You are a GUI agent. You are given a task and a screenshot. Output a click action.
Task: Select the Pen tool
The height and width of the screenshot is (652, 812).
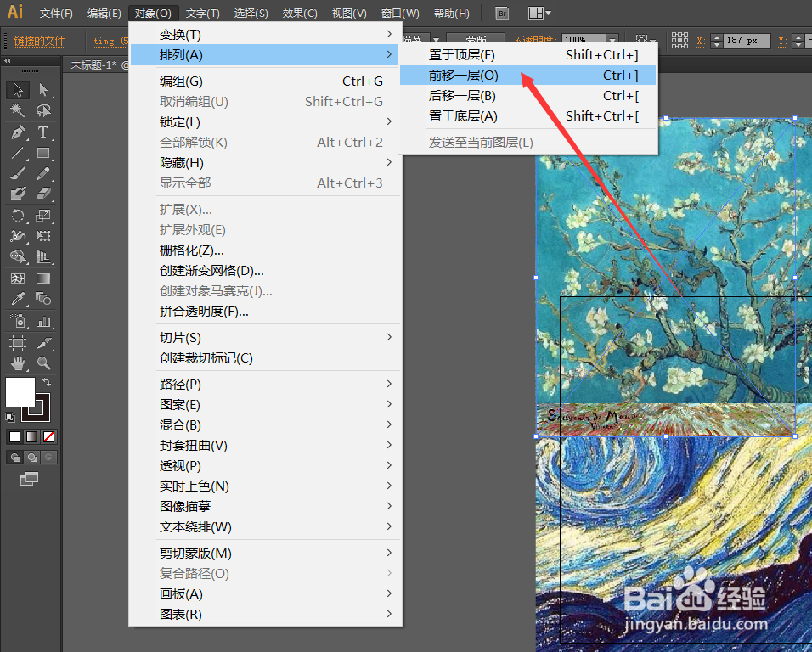point(18,132)
